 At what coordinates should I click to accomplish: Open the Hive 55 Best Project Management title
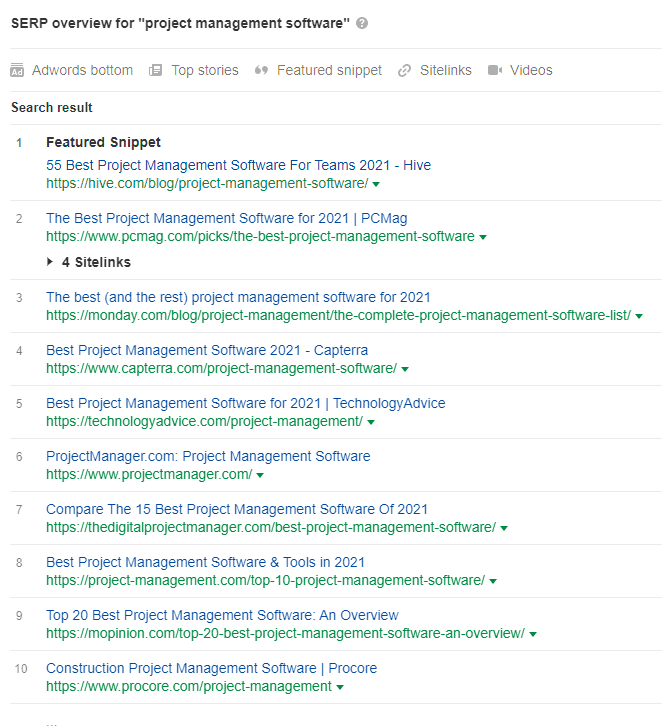point(238,165)
